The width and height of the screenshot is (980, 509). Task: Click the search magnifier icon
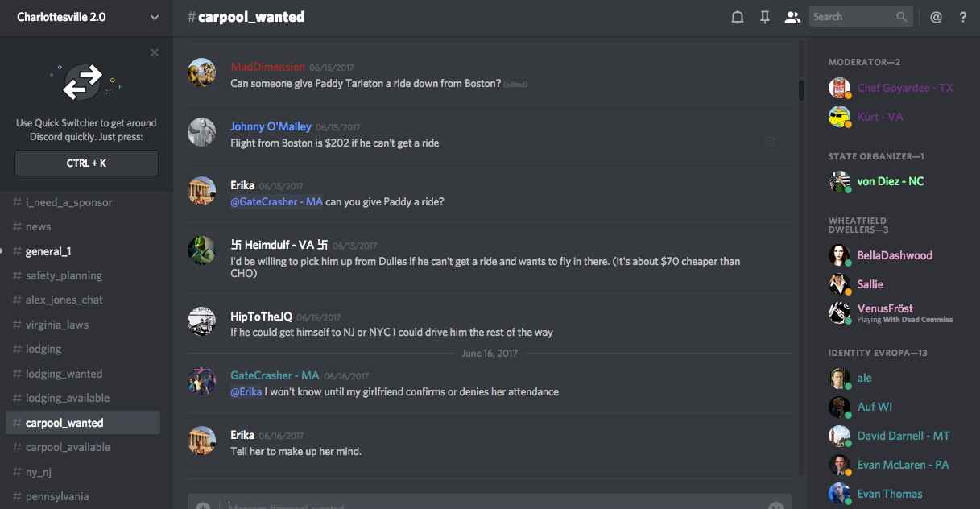click(902, 17)
